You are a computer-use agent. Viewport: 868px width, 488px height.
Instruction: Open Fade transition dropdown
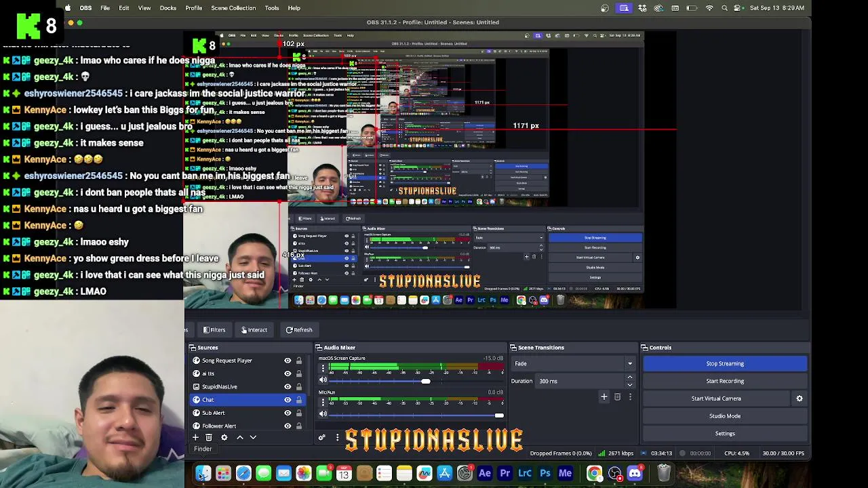click(574, 364)
